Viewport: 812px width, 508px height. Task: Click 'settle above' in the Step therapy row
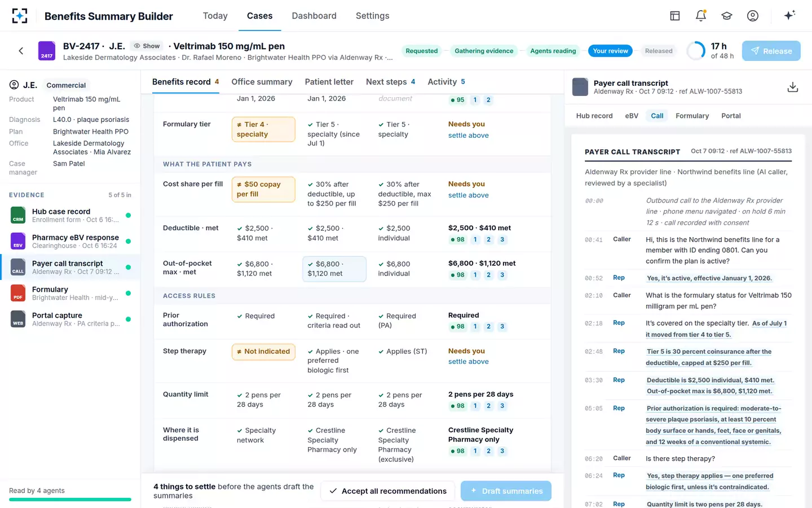pos(469,362)
